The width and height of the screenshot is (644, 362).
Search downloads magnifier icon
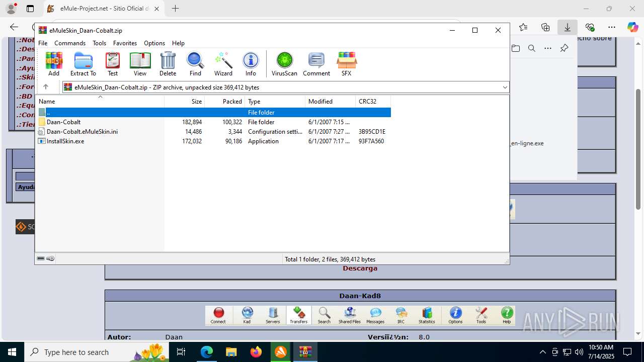(532, 48)
